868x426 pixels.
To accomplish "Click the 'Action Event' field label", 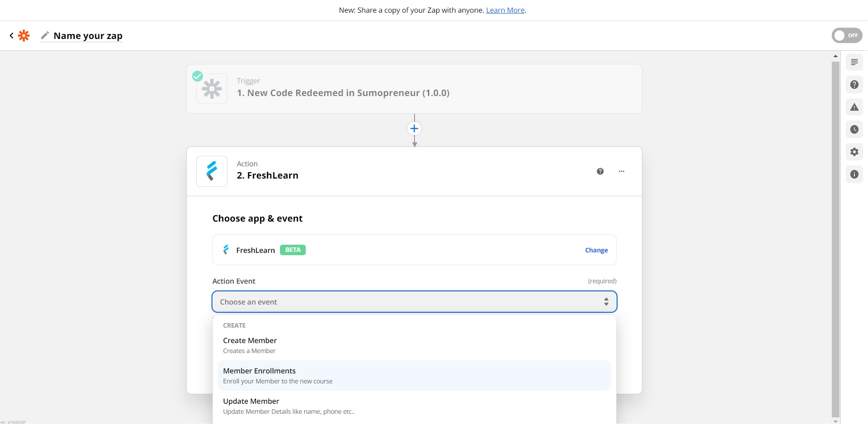I will [234, 281].
